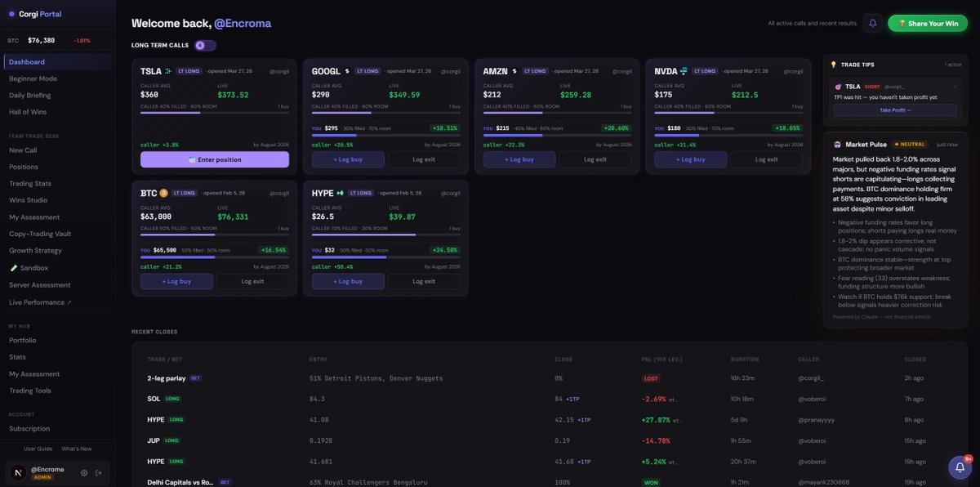This screenshot has width=980, height=487.
Task: Click the Encroma avatar
Action: coord(18,471)
